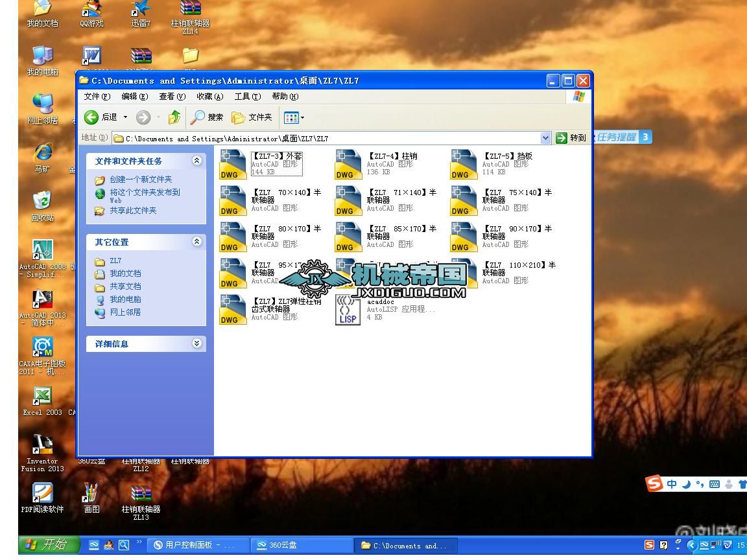Click the 开始 Start button
This screenshot has width=747, height=560.
tap(49, 544)
